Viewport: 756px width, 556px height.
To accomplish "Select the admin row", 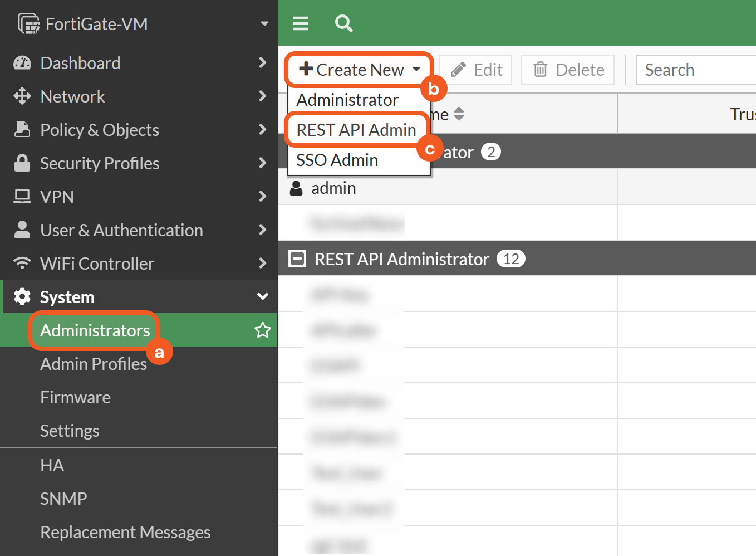I will click(517, 188).
